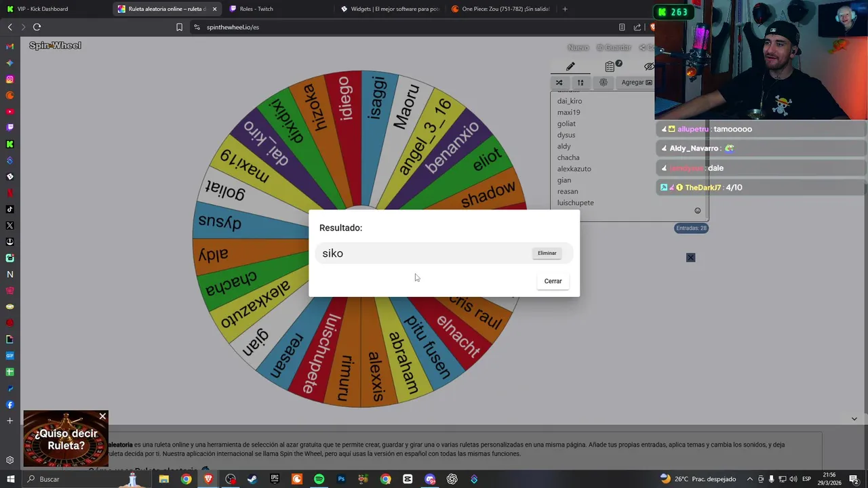Open Notion from the sidebar
This screenshot has height=488, width=868.
pos(9,274)
